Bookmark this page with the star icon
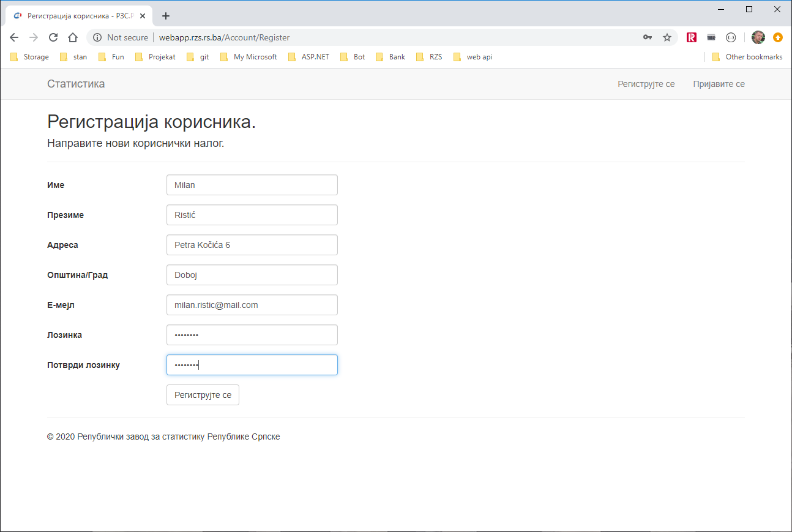This screenshot has width=792, height=532. tap(667, 37)
